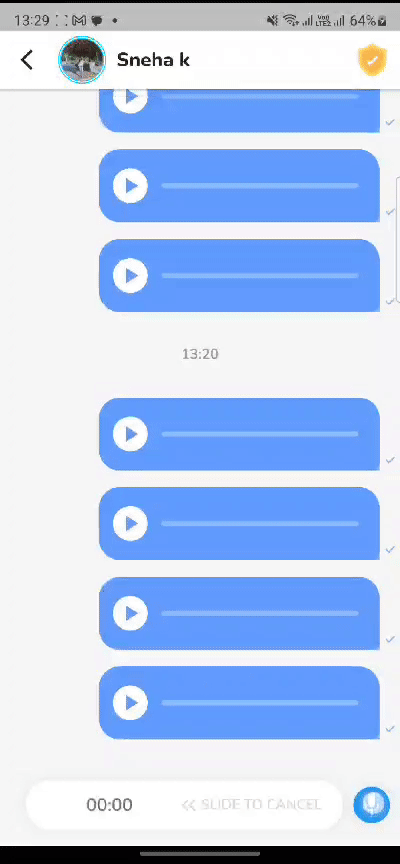
Task: Click the Sneha k contact name
Action: coord(153,60)
